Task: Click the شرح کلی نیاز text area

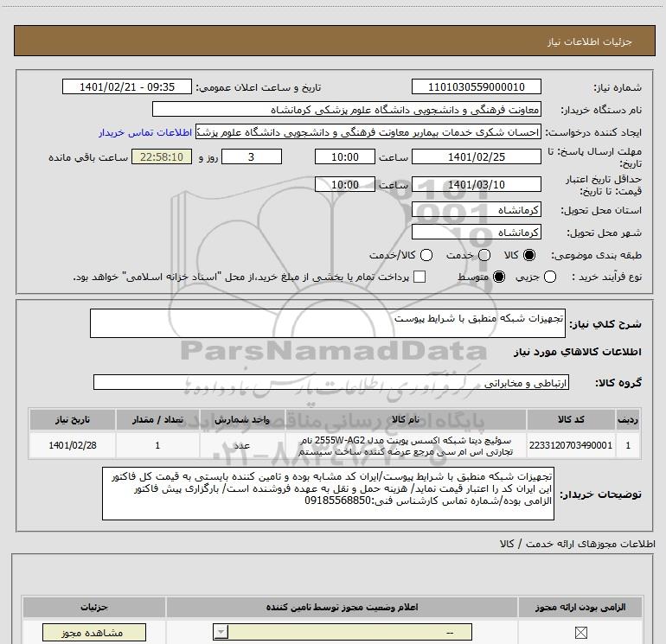Action: point(328,323)
